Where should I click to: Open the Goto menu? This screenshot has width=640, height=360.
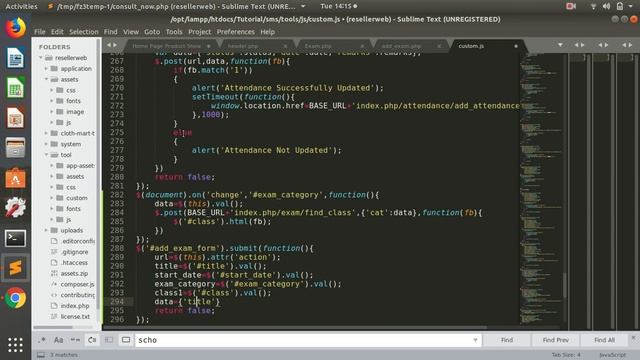point(152,32)
